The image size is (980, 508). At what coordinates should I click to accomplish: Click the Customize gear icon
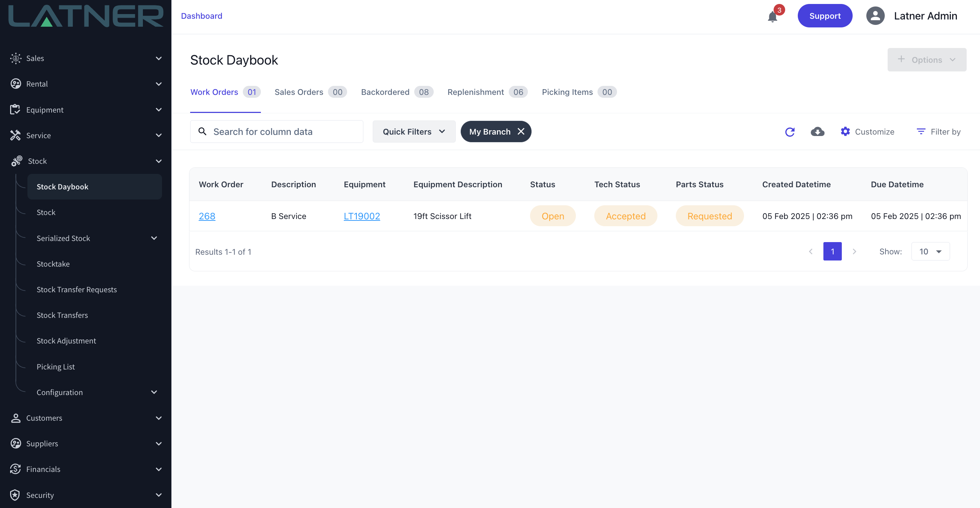click(x=845, y=132)
